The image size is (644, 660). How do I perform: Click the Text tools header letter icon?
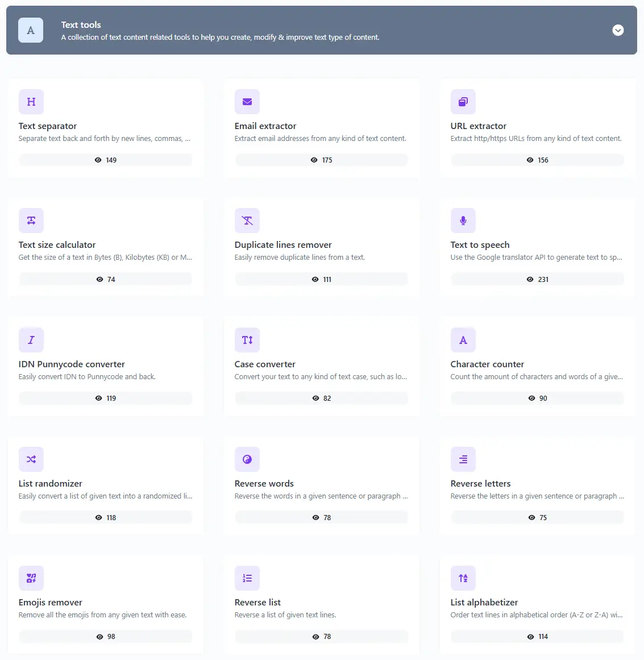[31, 30]
